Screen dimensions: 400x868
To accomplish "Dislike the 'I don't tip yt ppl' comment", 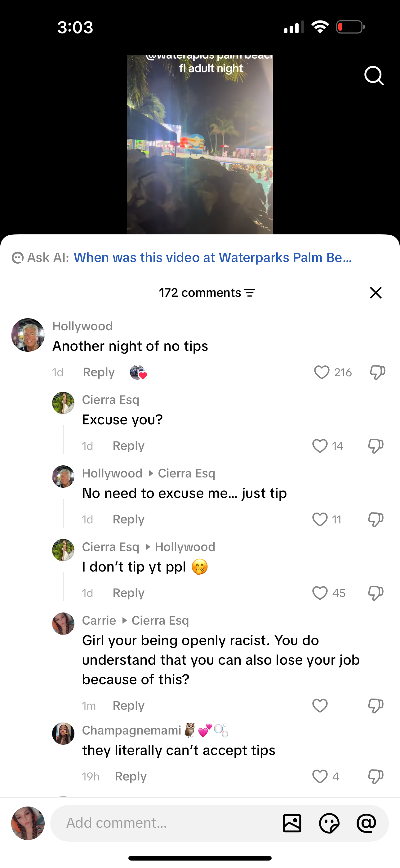I will click(376, 593).
